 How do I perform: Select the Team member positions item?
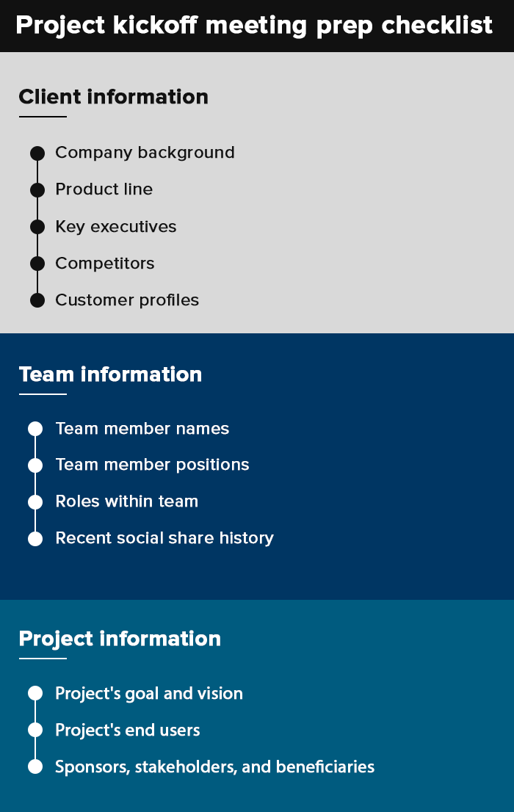(152, 465)
